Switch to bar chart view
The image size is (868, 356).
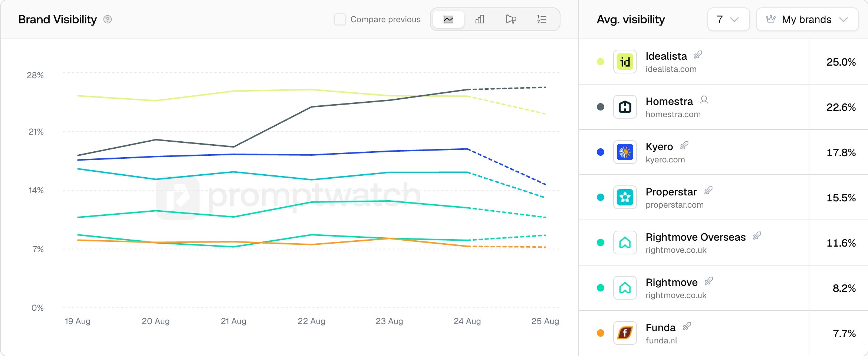[480, 19]
